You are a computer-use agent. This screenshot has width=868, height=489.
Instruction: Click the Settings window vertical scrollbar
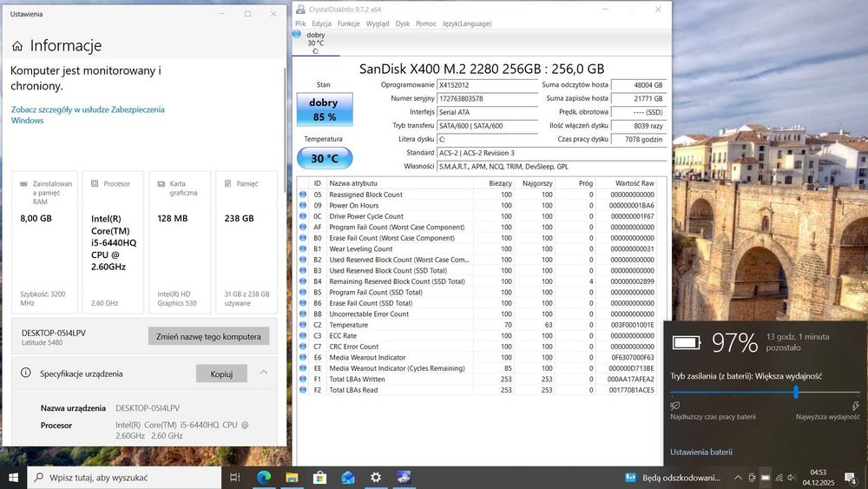[x=285, y=129]
